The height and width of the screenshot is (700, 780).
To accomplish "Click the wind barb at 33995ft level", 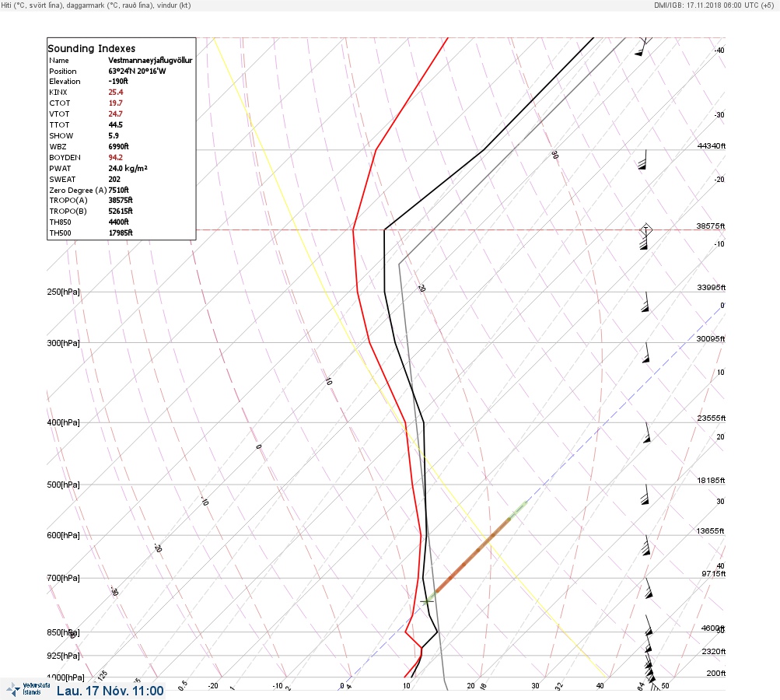I will coord(645,302).
